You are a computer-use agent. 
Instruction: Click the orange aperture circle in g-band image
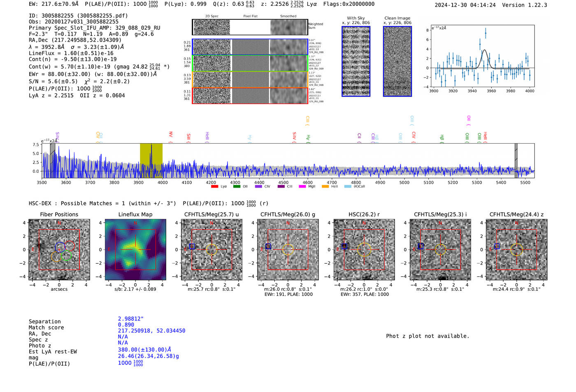pos(288,250)
